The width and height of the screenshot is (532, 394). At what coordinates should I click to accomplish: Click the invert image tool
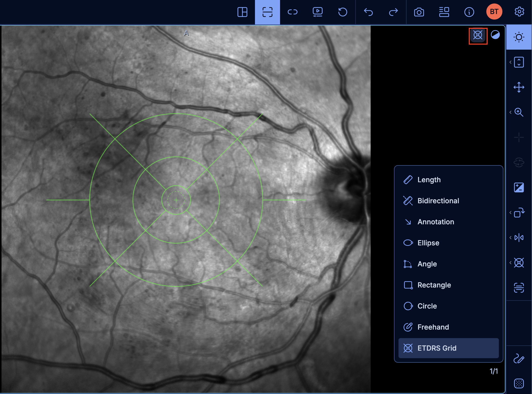point(519,187)
